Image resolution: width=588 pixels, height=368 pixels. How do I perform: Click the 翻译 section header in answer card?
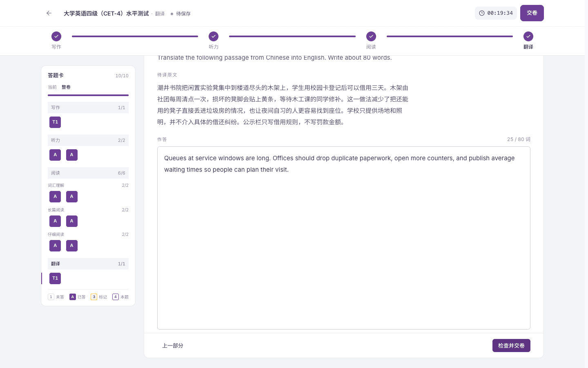pos(88,264)
